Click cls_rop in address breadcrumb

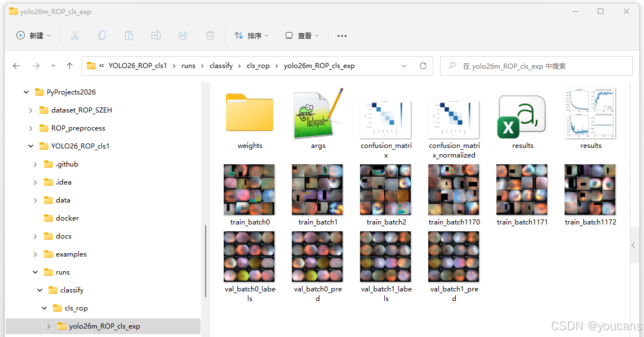pos(258,66)
